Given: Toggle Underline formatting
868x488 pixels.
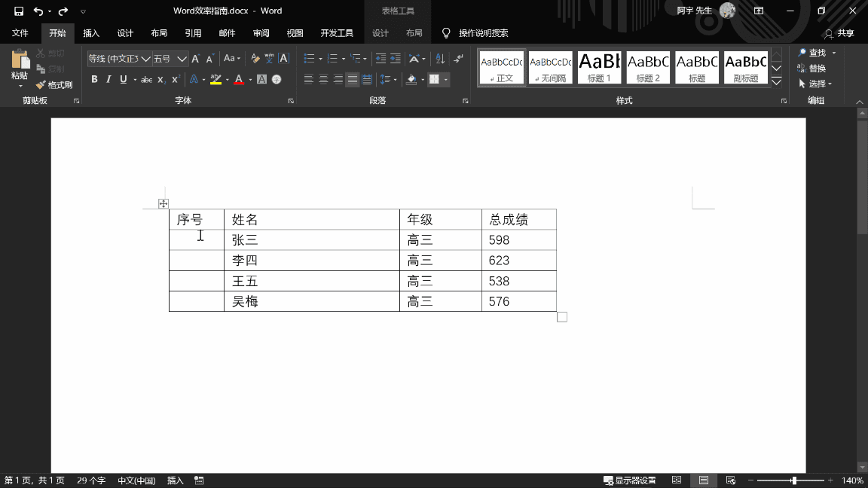Looking at the screenshot, I should click(x=123, y=80).
